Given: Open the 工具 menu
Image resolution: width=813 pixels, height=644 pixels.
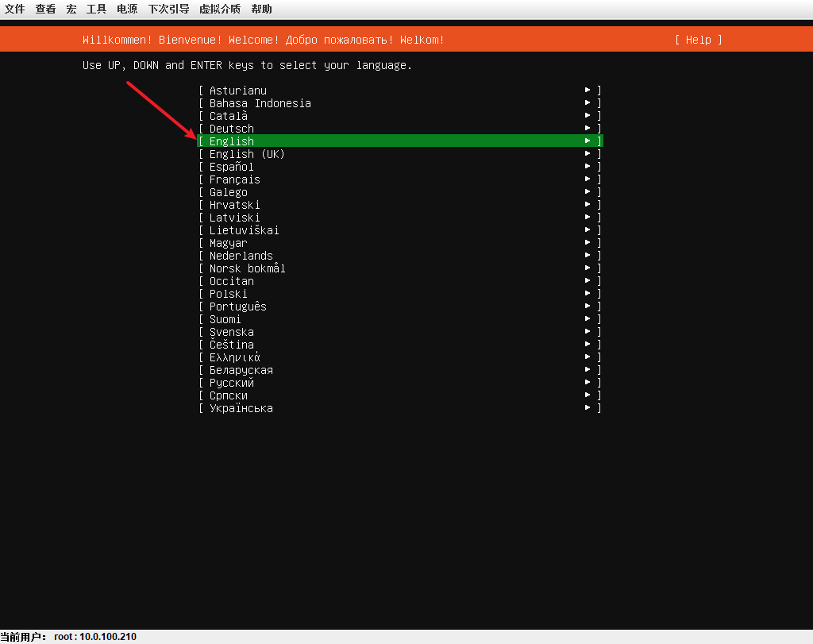Looking at the screenshot, I should [x=96, y=9].
